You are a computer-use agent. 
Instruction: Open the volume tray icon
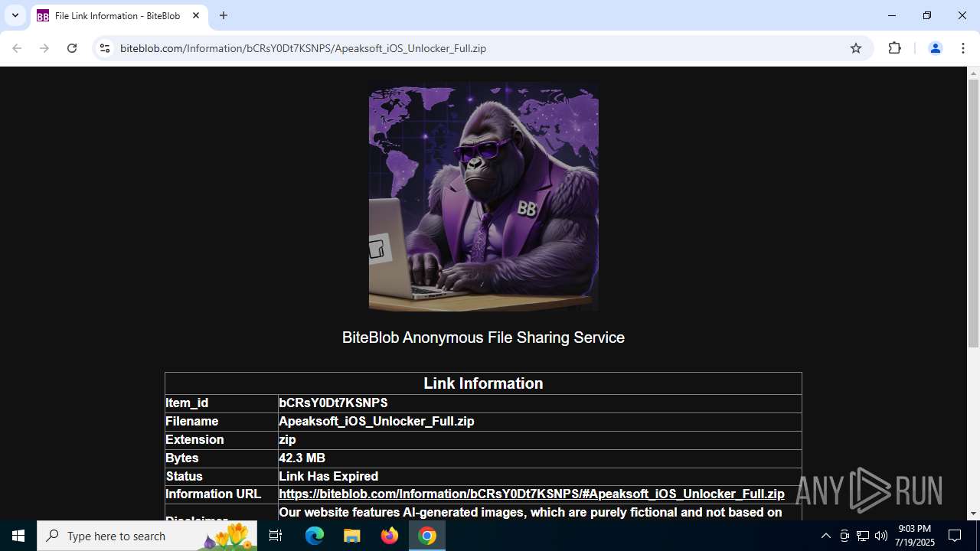tap(881, 536)
